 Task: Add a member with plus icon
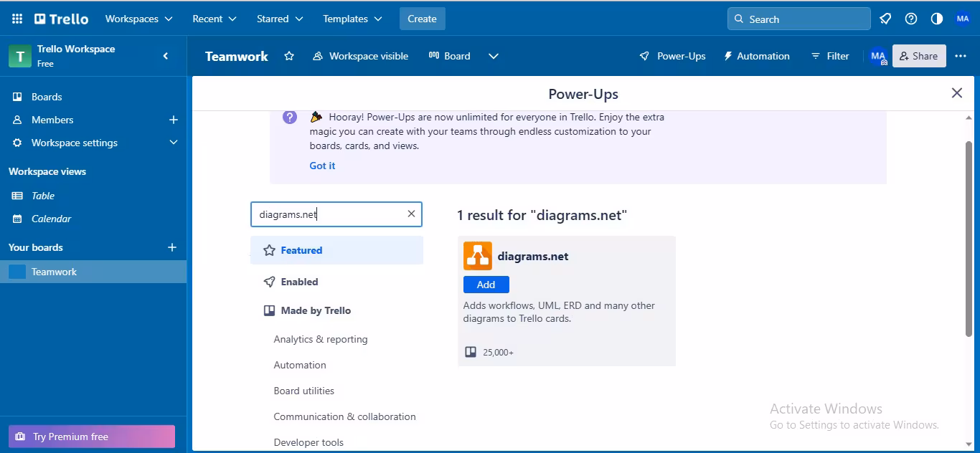(173, 120)
